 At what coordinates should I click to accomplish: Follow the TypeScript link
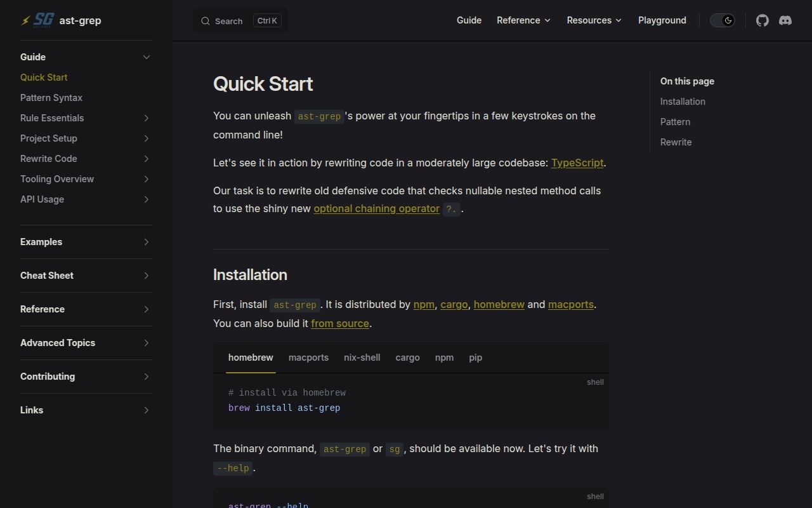click(577, 163)
